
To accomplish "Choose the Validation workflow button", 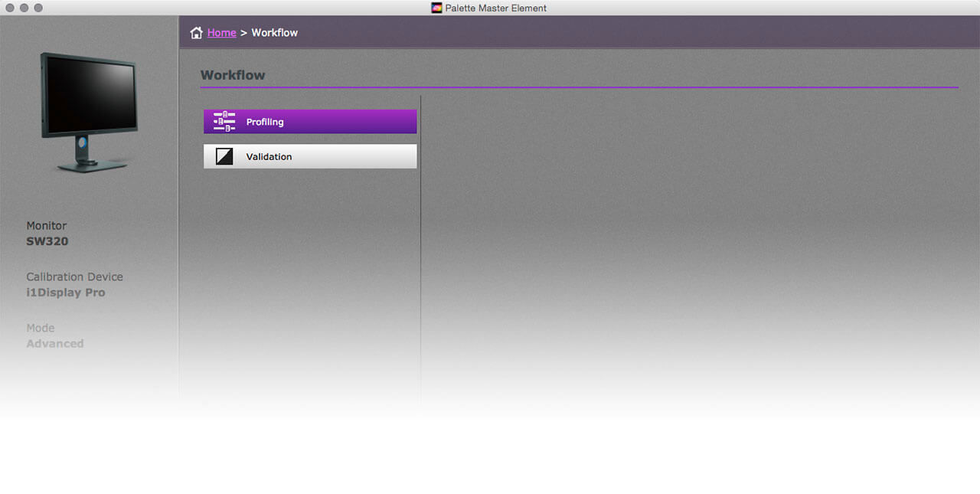I will tap(310, 156).
